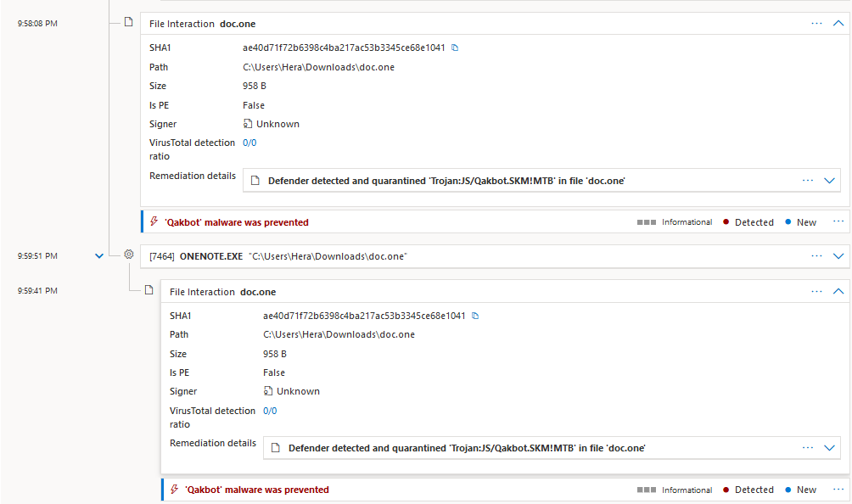This screenshot has width=852, height=504.
Task: Click the file path value in the 9:59:41 PM event
Action: point(339,334)
